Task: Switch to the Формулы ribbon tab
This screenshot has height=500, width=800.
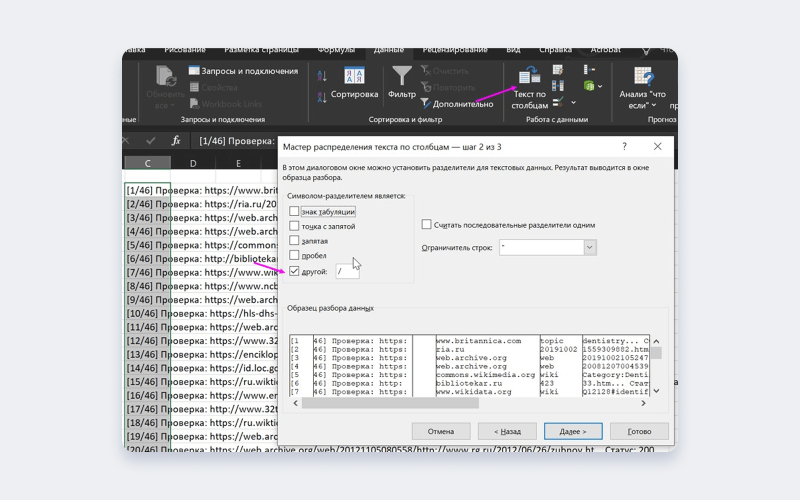Action: click(x=336, y=50)
